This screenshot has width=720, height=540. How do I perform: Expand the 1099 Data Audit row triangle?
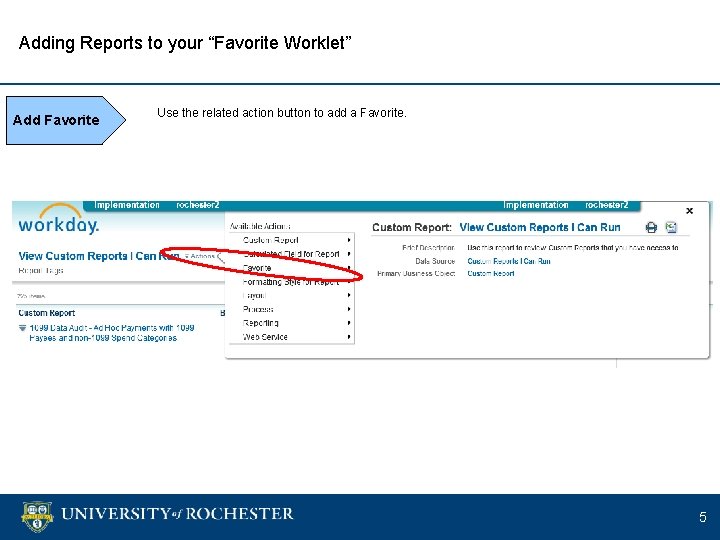click(x=22, y=328)
